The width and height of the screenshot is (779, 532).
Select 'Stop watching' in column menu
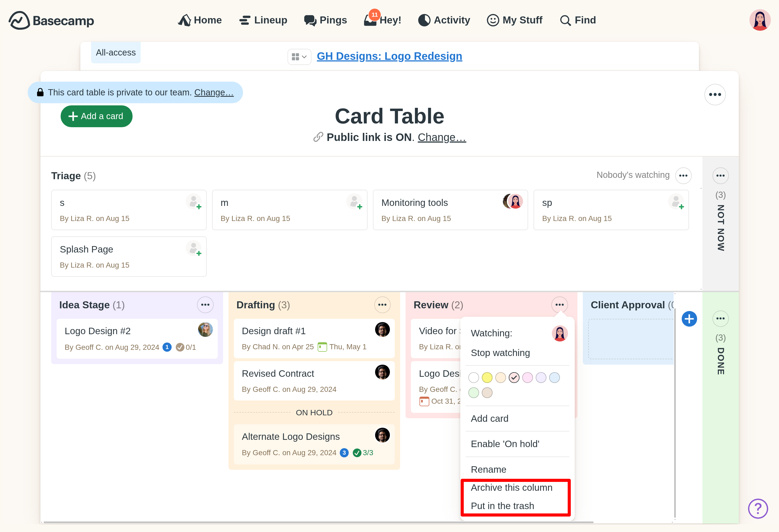(x=500, y=353)
